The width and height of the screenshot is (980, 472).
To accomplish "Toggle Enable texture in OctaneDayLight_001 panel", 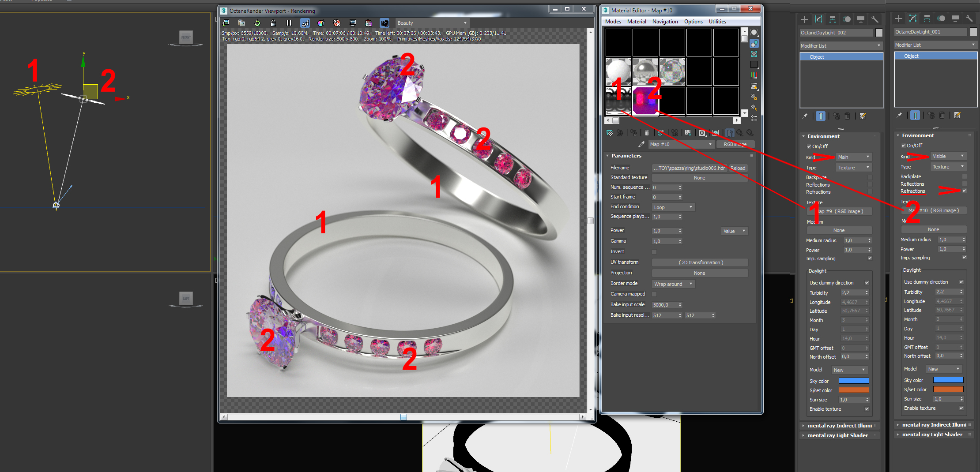I will pos(961,408).
